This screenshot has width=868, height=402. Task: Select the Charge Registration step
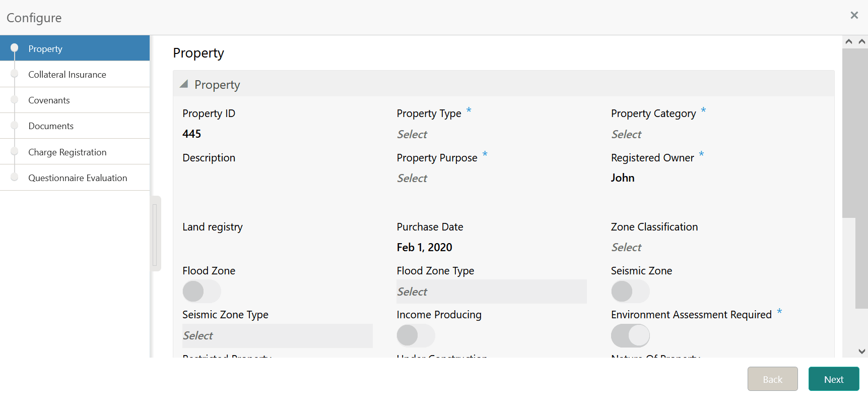[68, 152]
